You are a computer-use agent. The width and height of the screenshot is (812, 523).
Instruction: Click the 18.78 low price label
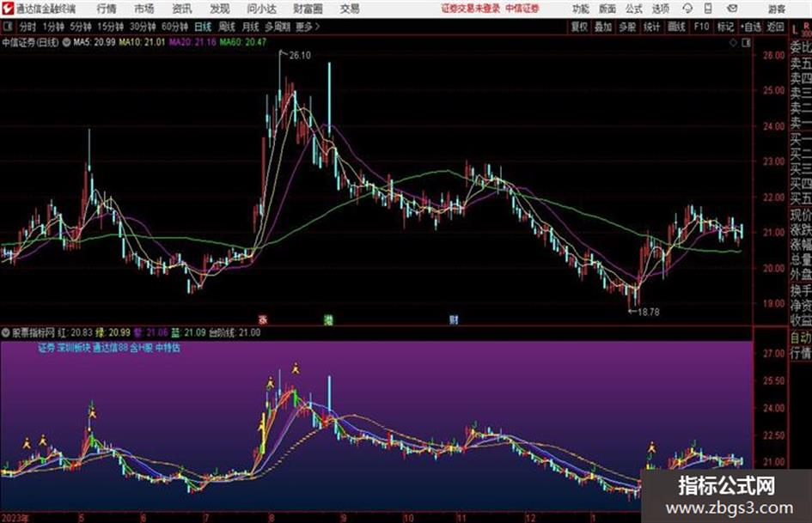649,312
